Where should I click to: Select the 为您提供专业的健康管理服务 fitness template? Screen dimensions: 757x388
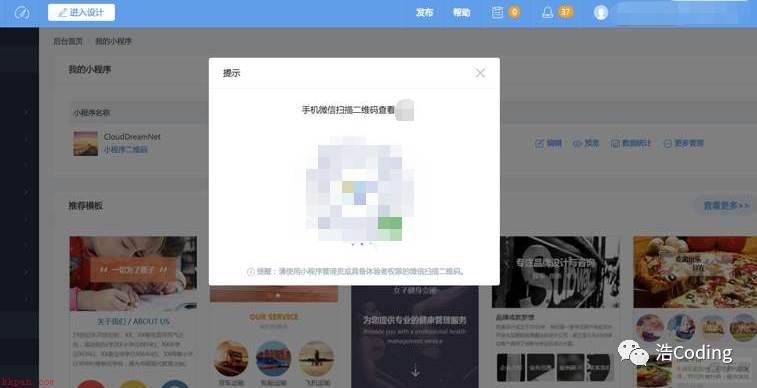point(415,337)
